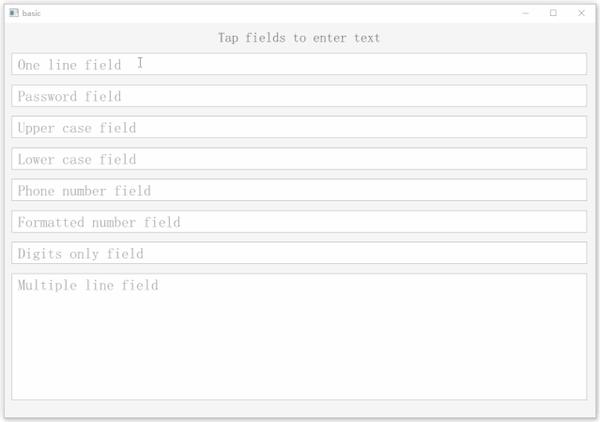Select the Digits only field
600x422 pixels.
point(299,253)
